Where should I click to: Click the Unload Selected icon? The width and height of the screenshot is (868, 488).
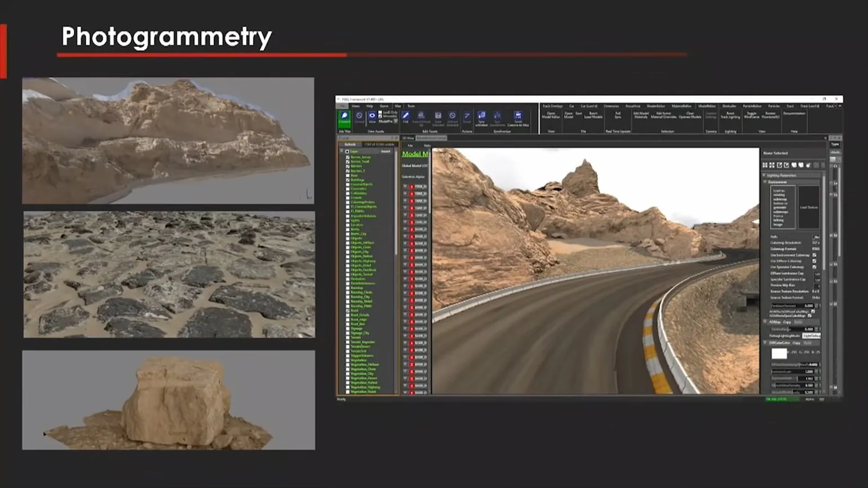point(452,117)
